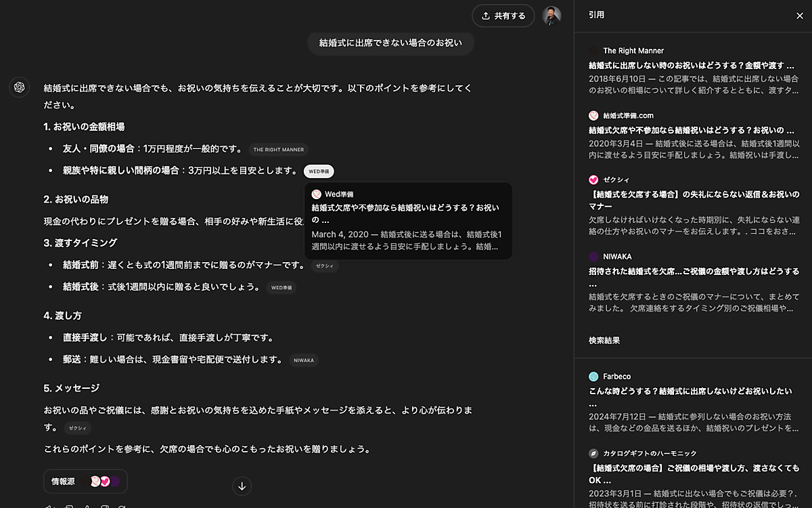The width and height of the screenshot is (812, 508).
Task: Open the user profile avatar menu
Action: coord(551,16)
